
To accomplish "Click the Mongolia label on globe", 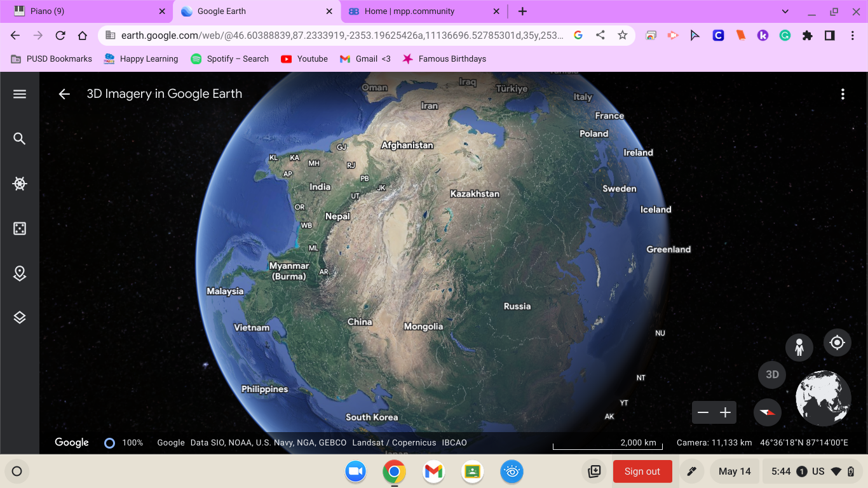I will 423,327.
